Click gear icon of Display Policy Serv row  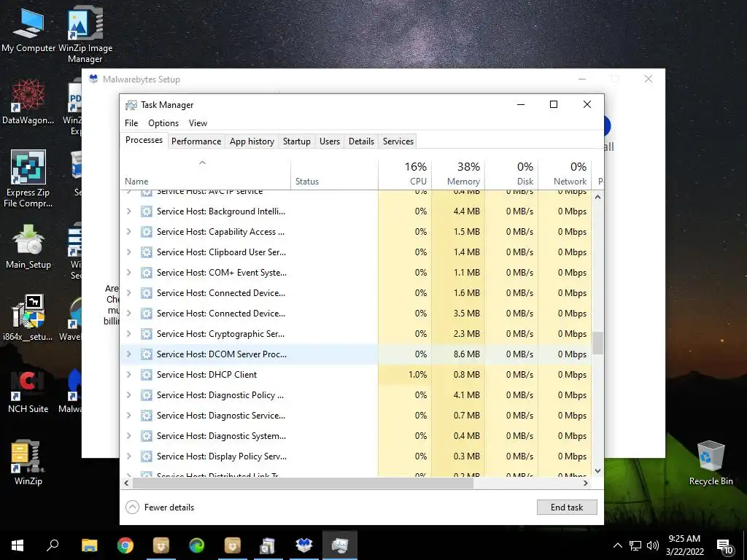[x=146, y=456]
